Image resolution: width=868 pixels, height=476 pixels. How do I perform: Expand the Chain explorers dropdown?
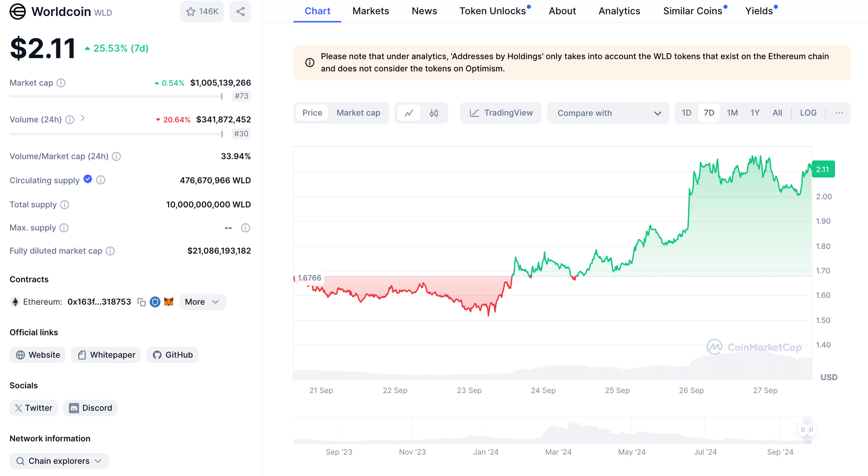pos(59,461)
